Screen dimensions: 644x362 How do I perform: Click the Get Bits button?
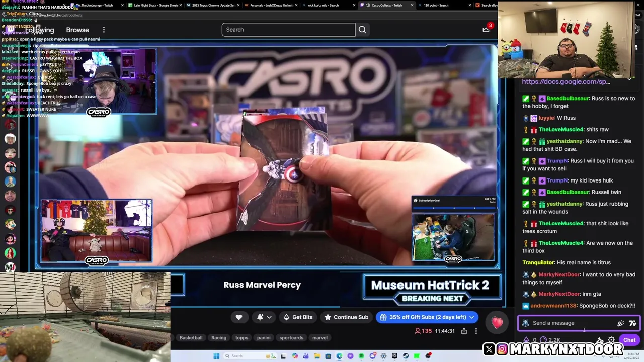point(298,317)
